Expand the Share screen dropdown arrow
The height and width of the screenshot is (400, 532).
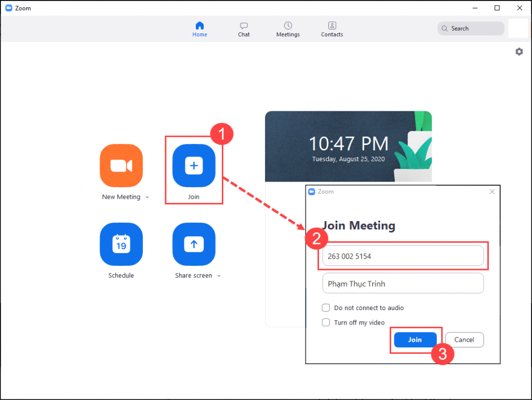pyautogui.click(x=219, y=276)
